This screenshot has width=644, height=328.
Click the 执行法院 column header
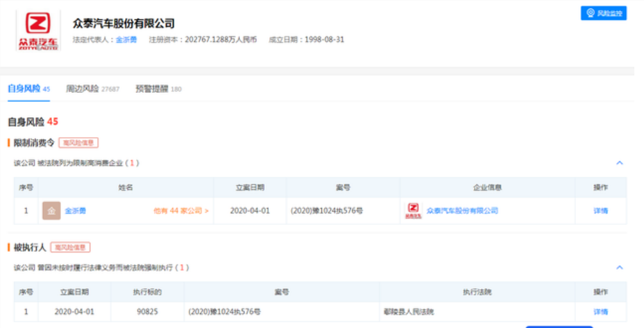[477, 292]
